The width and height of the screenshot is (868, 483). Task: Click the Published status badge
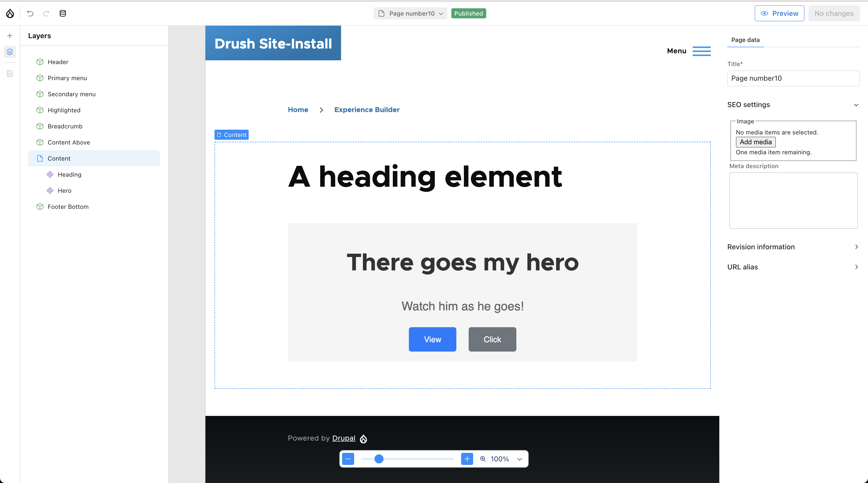[x=468, y=14]
